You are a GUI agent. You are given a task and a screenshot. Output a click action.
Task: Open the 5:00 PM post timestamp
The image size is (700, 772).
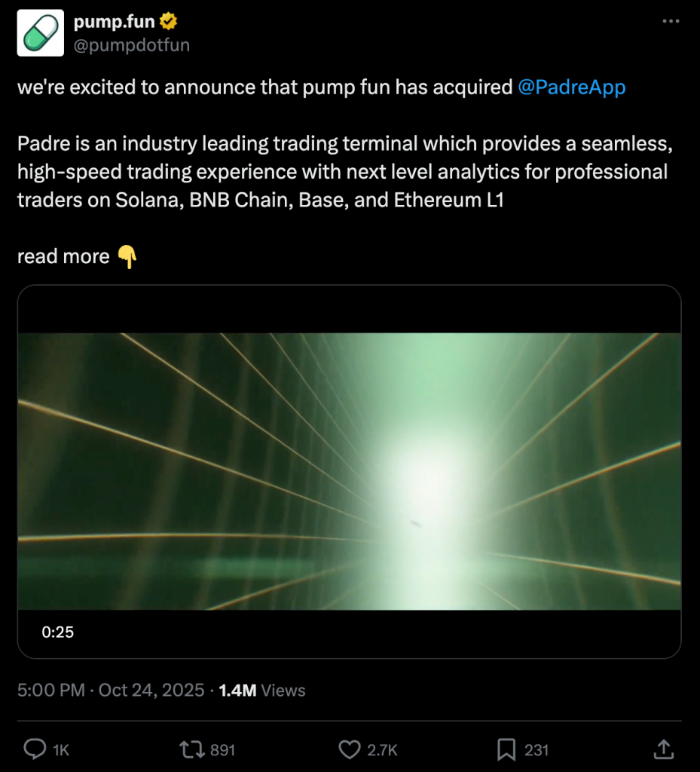(50, 690)
